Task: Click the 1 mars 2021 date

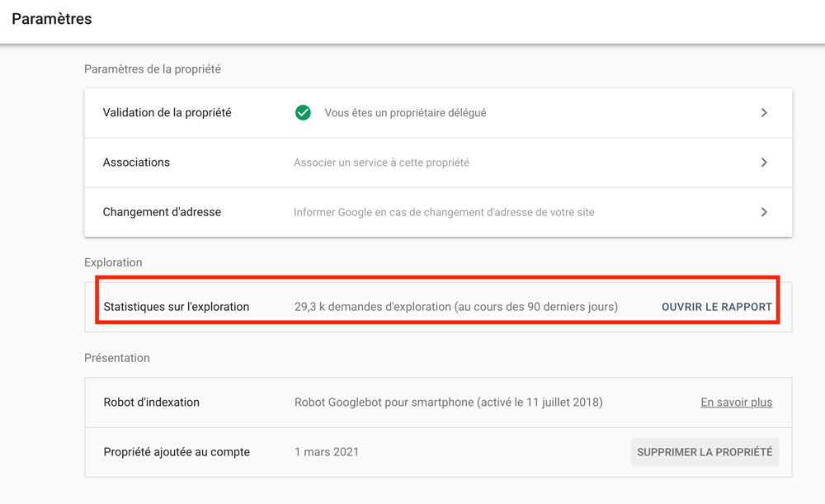Action: 326,452
